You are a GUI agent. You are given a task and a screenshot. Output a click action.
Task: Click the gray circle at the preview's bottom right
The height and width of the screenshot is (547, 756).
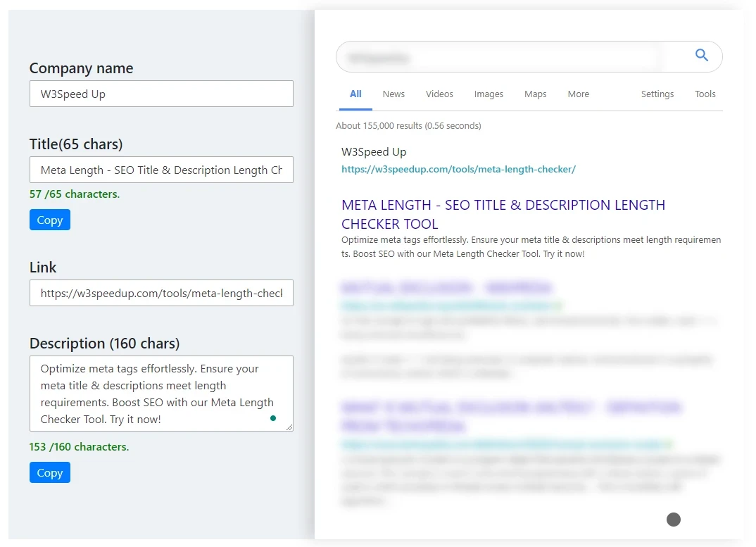pos(674,520)
